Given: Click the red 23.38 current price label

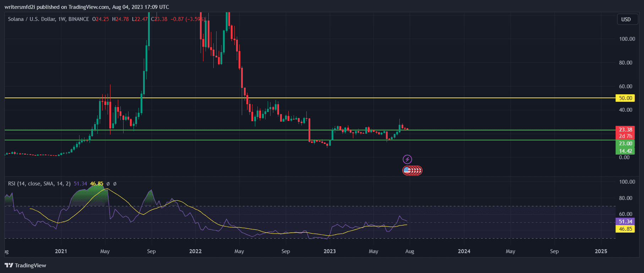Looking at the screenshot, I should click(625, 130).
